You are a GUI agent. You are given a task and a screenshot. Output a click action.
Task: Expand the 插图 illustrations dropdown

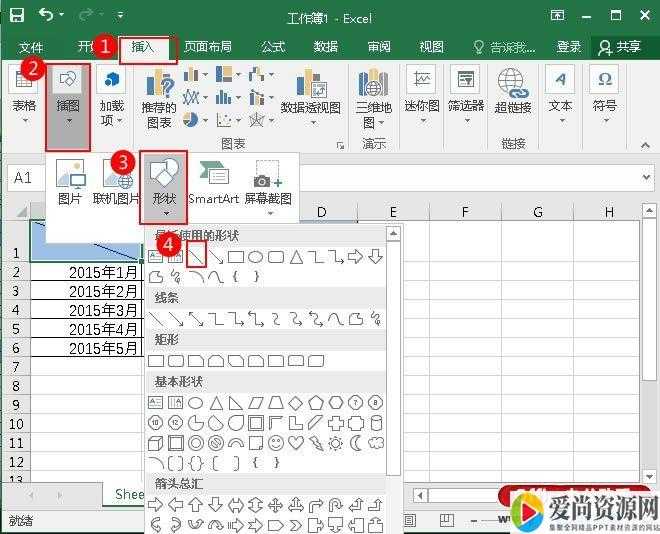68,106
